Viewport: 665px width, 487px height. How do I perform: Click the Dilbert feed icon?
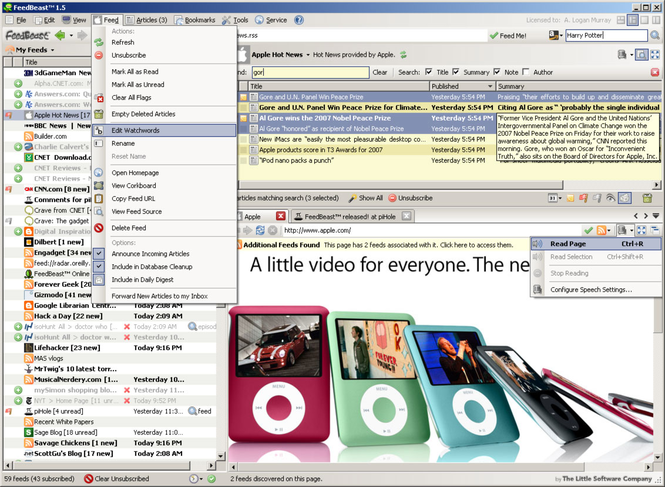click(x=28, y=242)
